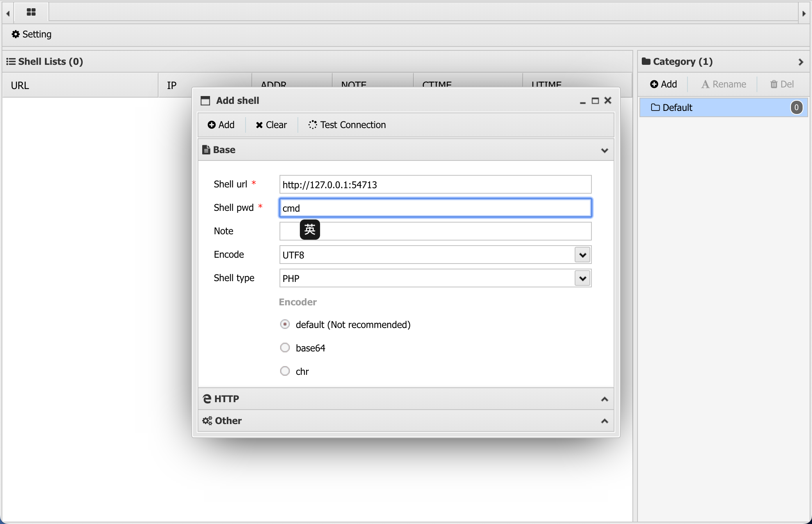
Task: Click the home grid tab icon
Action: pyautogui.click(x=31, y=12)
